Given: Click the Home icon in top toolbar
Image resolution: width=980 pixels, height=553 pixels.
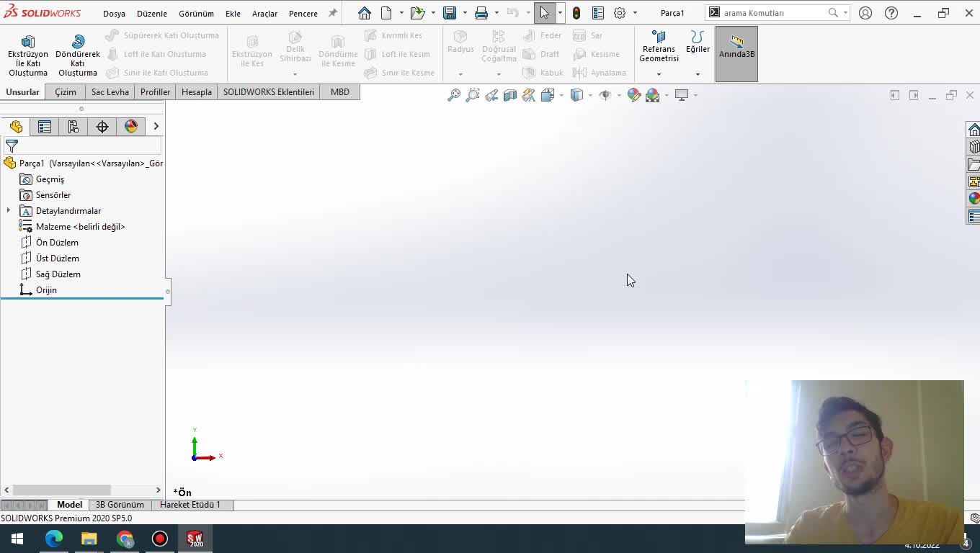Looking at the screenshot, I should tap(365, 13).
